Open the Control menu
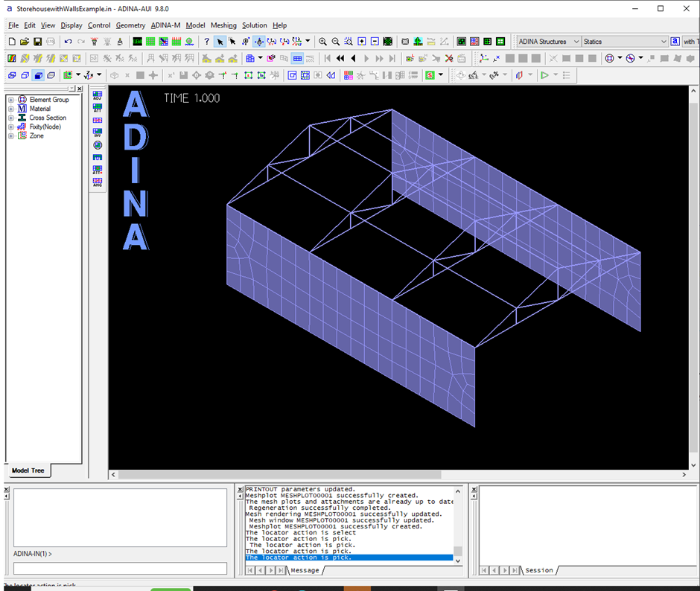Screen dimensions: 700x591 tap(99, 25)
